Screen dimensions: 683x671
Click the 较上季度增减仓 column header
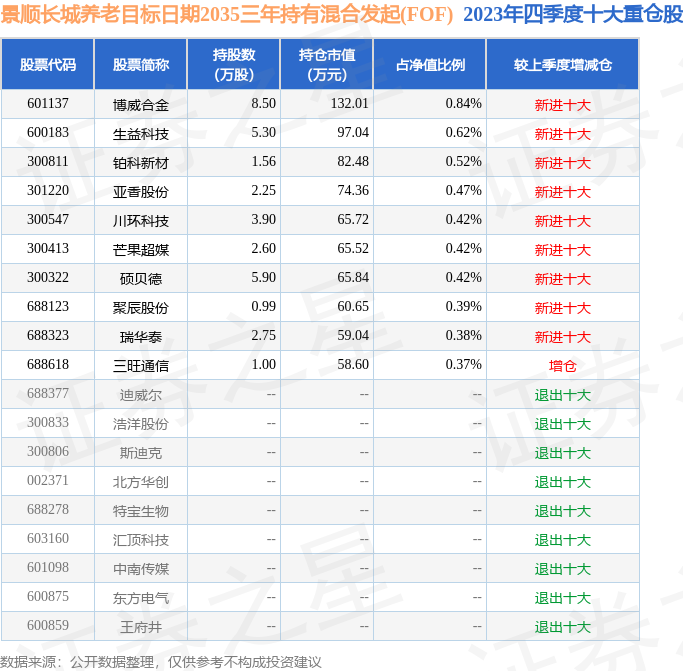click(x=563, y=64)
